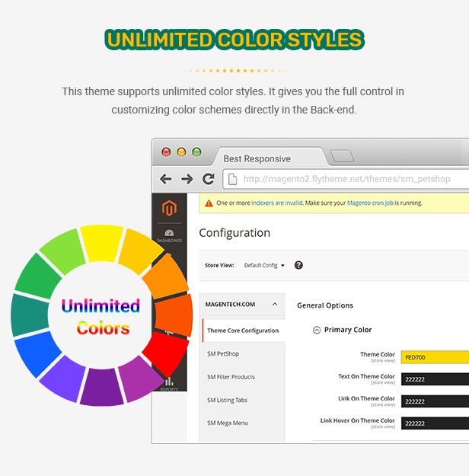Open the Magento cron job link
This screenshot has width=469, height=476.
pos(373,203)
